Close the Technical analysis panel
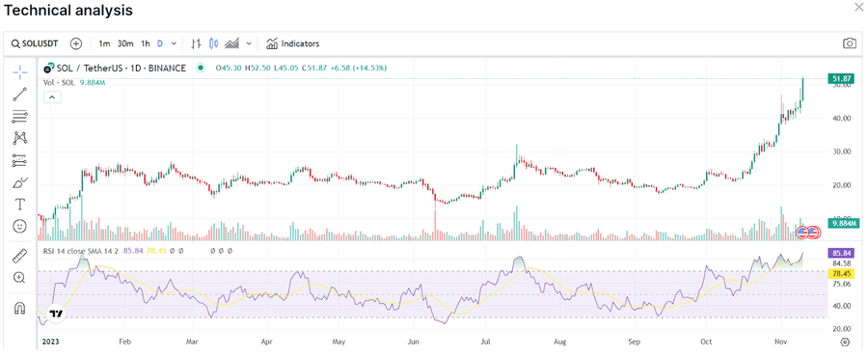 [x=859, y=6]
